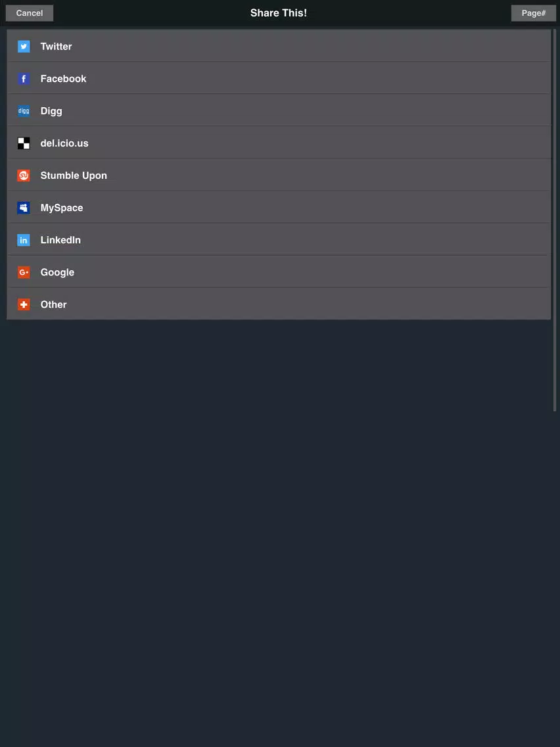Select LinkedIn in the share list
The width and height of the screenshot is (560, 747).
point(279,239)
